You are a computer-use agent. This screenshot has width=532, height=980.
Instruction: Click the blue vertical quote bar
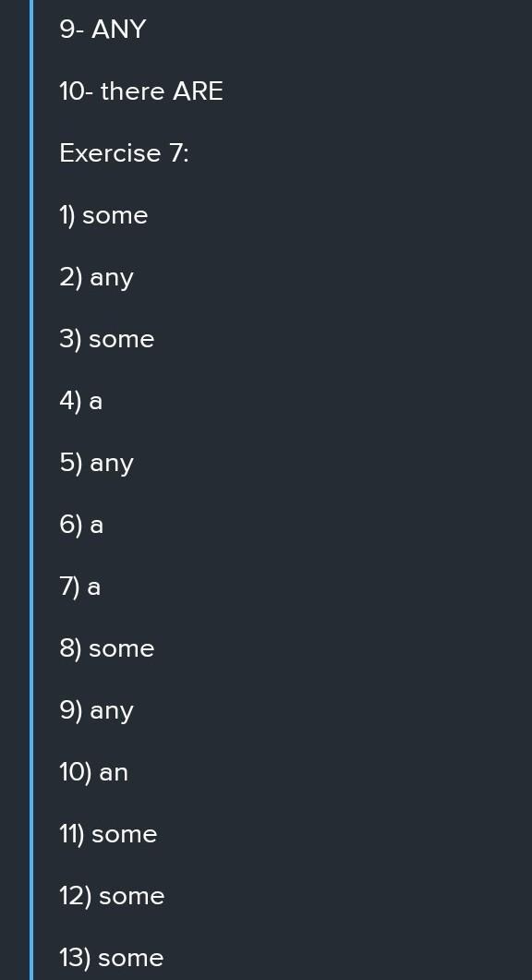pos(31,490)
